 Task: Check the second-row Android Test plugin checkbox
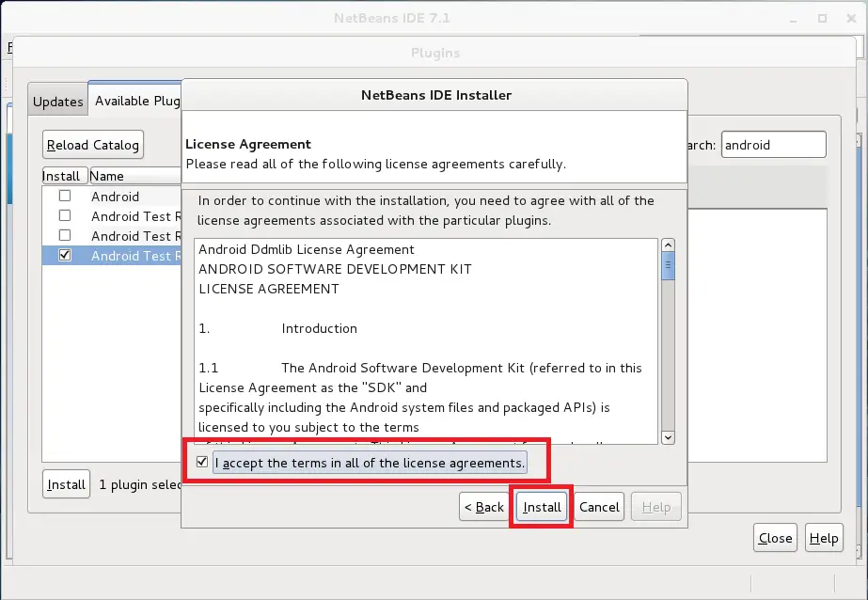tap(65, 216)
